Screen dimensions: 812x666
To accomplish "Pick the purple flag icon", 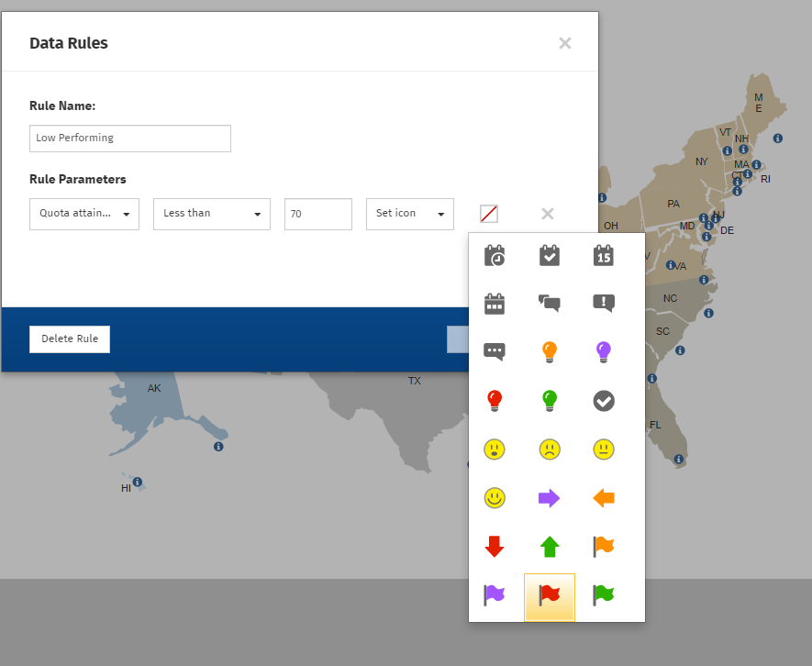I will (495, 596).
